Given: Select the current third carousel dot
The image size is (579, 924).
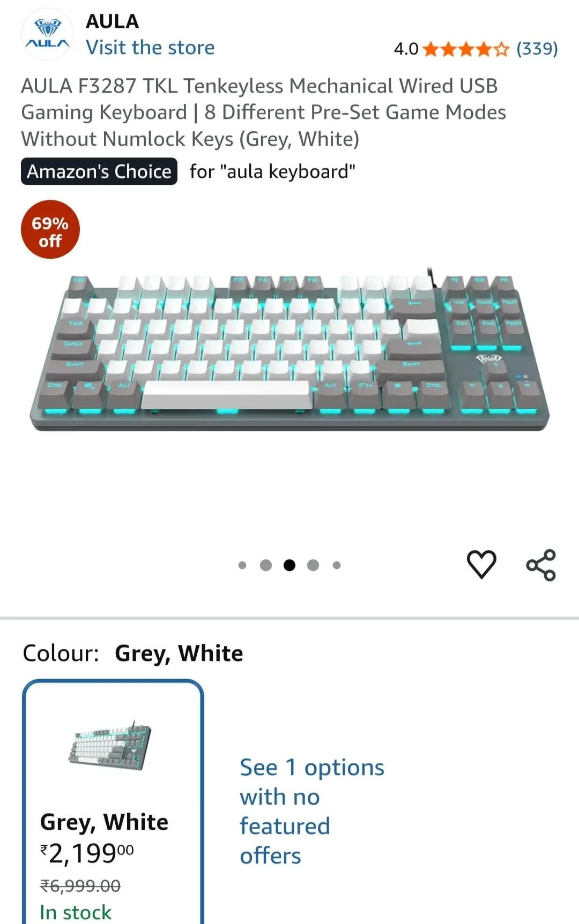Looking at the screenshot, I should point(289,565).
